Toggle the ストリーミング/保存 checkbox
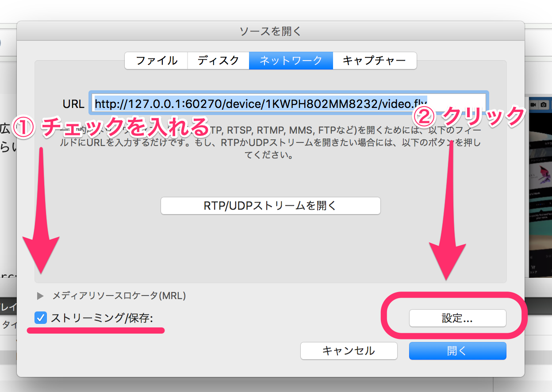The image size is (552, 392). (x=41, y=318)
